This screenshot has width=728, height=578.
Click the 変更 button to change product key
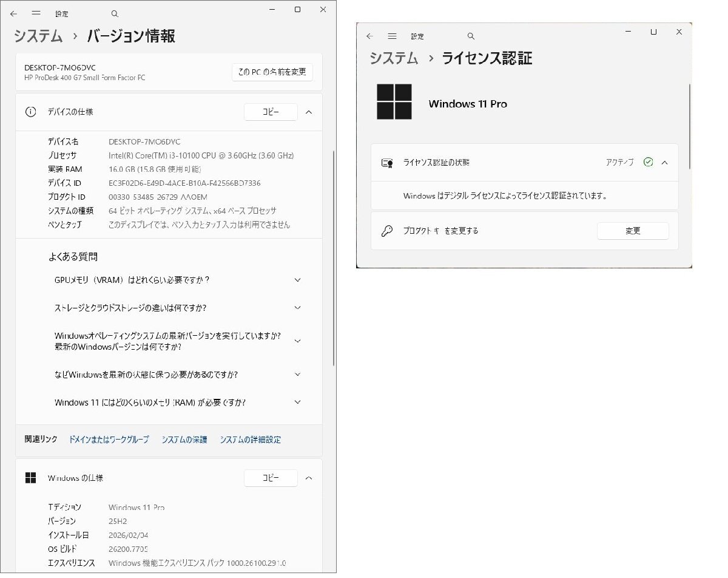[633, 231]
